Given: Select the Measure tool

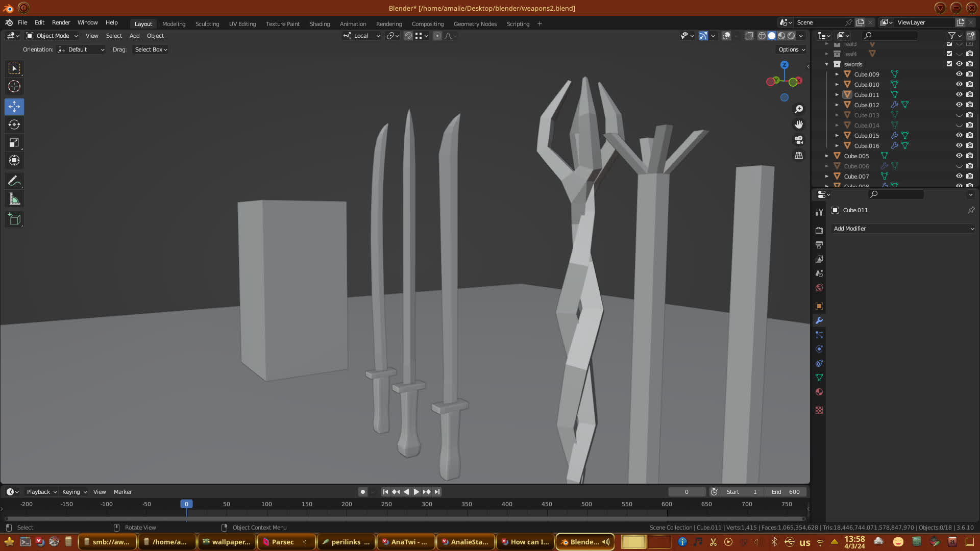Looking at the screenshot, I should pyautogui.click(x=14, y=199).
